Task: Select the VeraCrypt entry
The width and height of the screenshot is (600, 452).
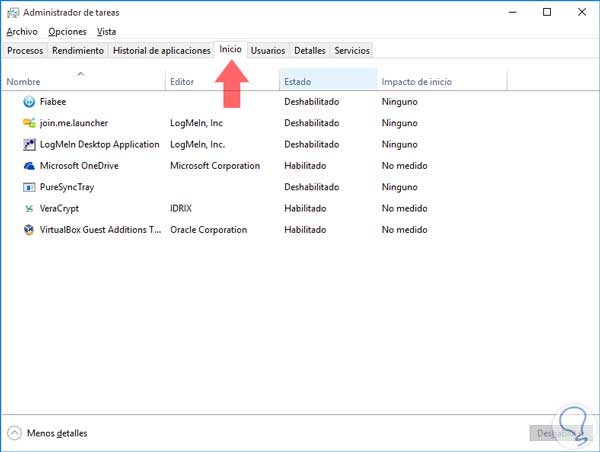Action: [x=59, y=209]
